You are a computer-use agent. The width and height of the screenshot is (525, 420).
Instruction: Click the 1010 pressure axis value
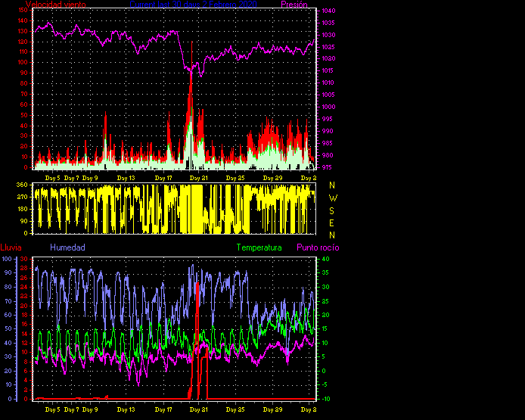pos(328,82)
